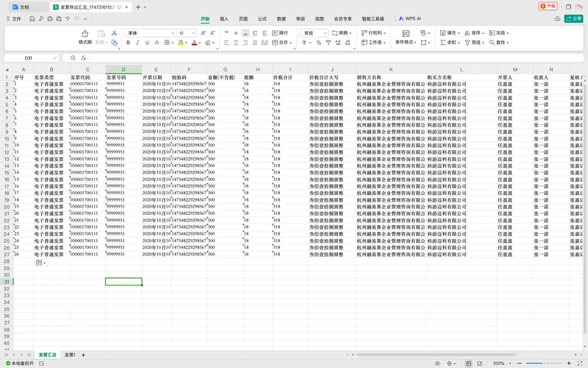
Task: Open the Formulas (公式) ribbon tab
Action: [x=262, y=19]
